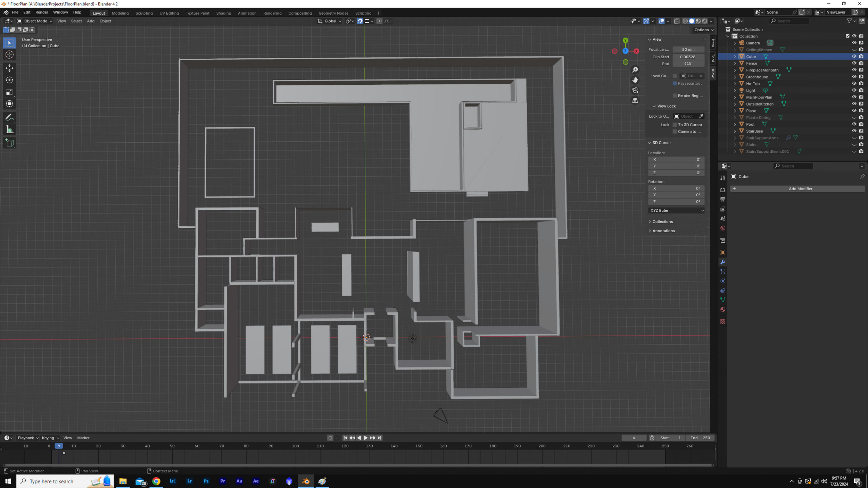Click the Add Cube tool icon

click(9, 143)
